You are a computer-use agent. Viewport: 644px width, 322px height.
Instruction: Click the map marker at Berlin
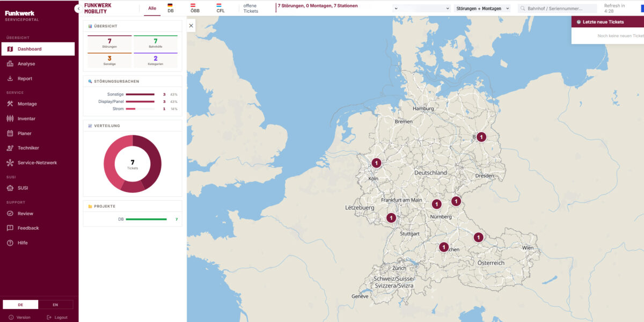point(481,137)
